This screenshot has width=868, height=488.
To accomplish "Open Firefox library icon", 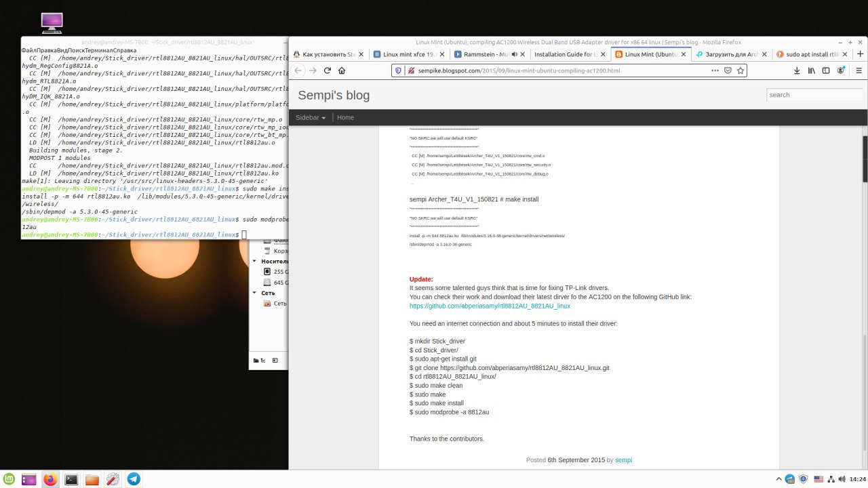I will 810,70.
